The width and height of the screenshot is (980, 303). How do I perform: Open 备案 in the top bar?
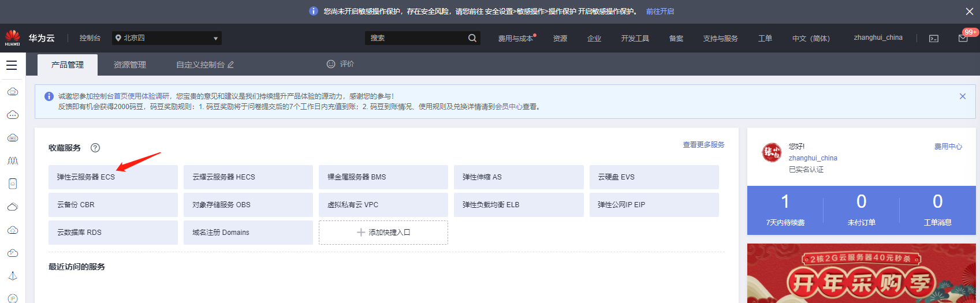pyautogui.click(x=676, y=39)
